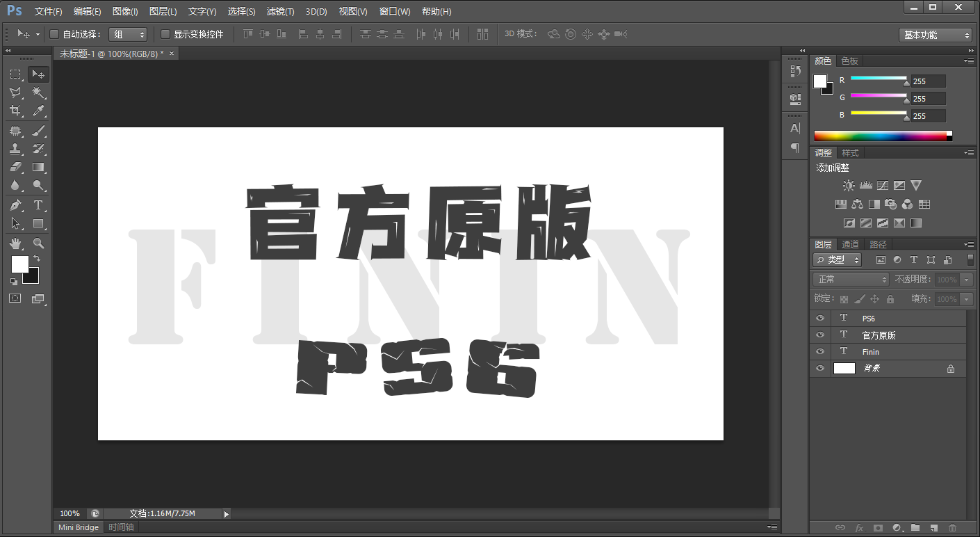Create a new layer

pyautogui.click(x=934, y=528)
